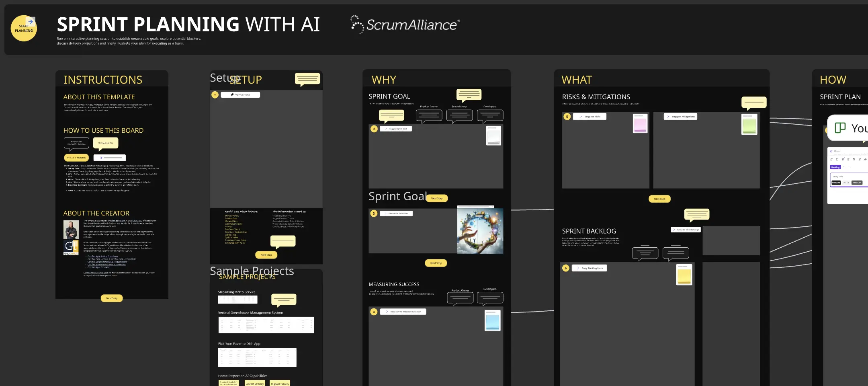868x386 pixels.
Task: Select the green sticky note stack
Action: [749, 124]
